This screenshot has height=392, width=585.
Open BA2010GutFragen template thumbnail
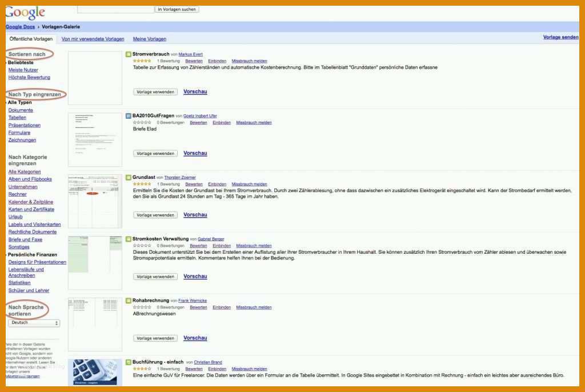pyautogui.click(x=95, y=139)
